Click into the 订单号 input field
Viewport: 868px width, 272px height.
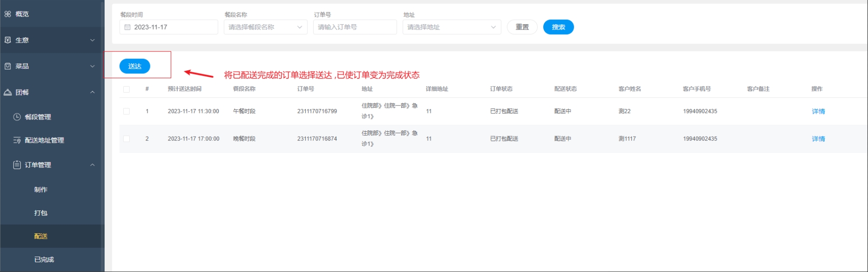coord(355,27)
